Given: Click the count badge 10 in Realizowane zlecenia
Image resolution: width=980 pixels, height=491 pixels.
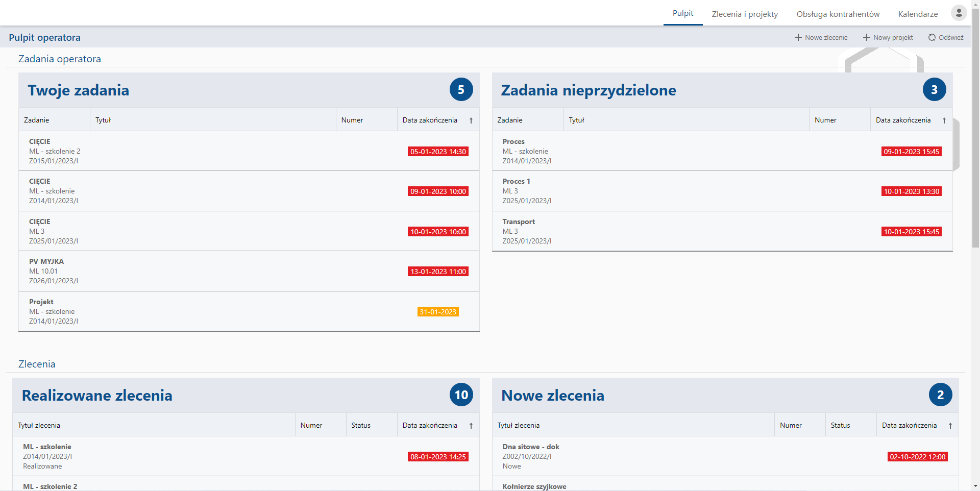Looking at the screenshot, I should (x=461, y=395).
